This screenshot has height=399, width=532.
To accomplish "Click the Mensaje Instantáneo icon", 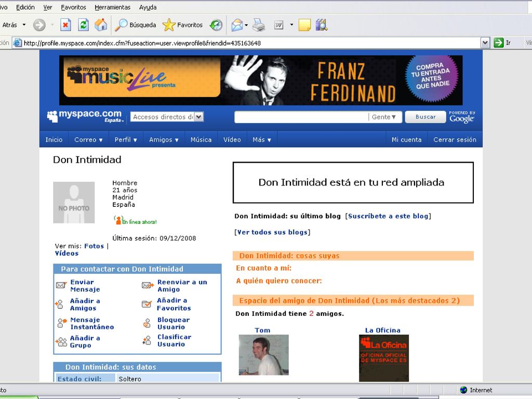I will pos(62,323).
